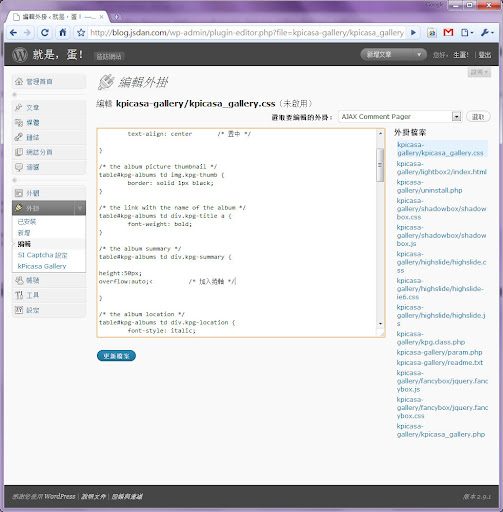Open browser page menu icon
503x512 pixels.
467,33
